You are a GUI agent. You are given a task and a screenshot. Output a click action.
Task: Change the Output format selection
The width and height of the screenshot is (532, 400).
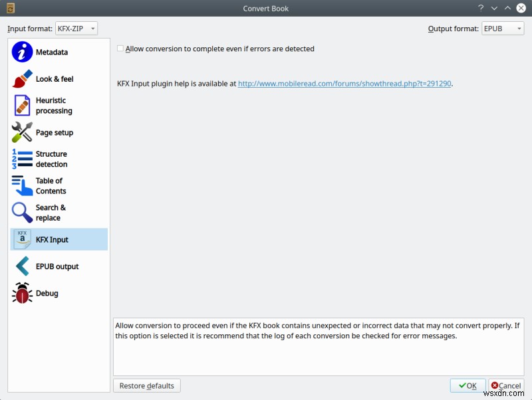click(x=503, y=29)
